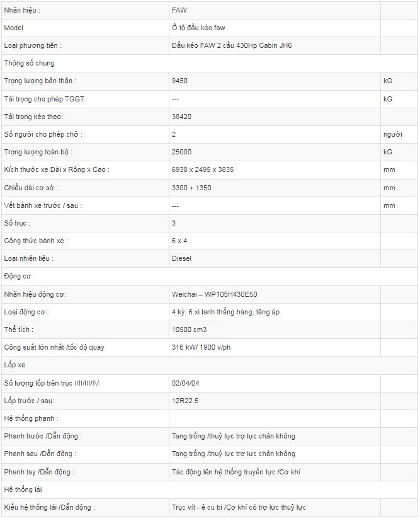Select the 'người' unit cell

399,134
